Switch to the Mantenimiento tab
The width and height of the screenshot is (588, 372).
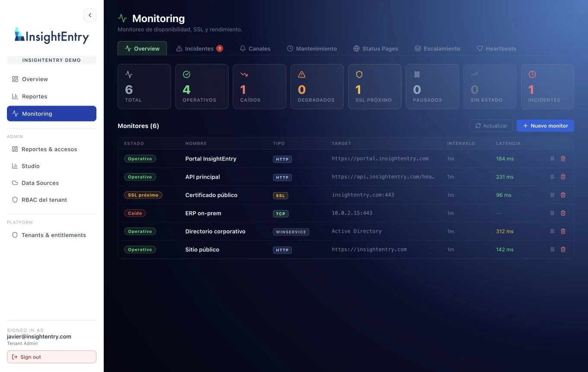[312, 48]
